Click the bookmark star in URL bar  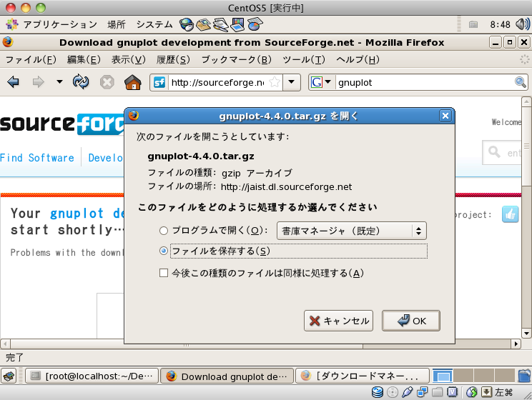(x=275, y=82)
